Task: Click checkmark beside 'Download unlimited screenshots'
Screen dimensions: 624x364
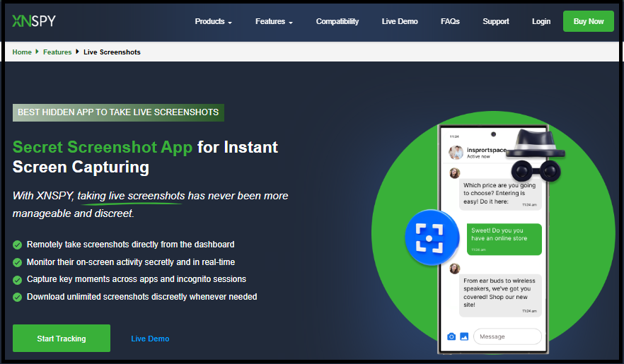Action: tap(17, 298)
